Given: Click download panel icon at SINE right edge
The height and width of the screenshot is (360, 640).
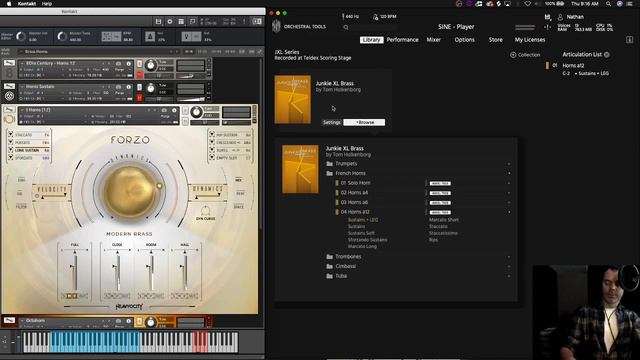Looking at the screenshot, I should click(629, 40).
